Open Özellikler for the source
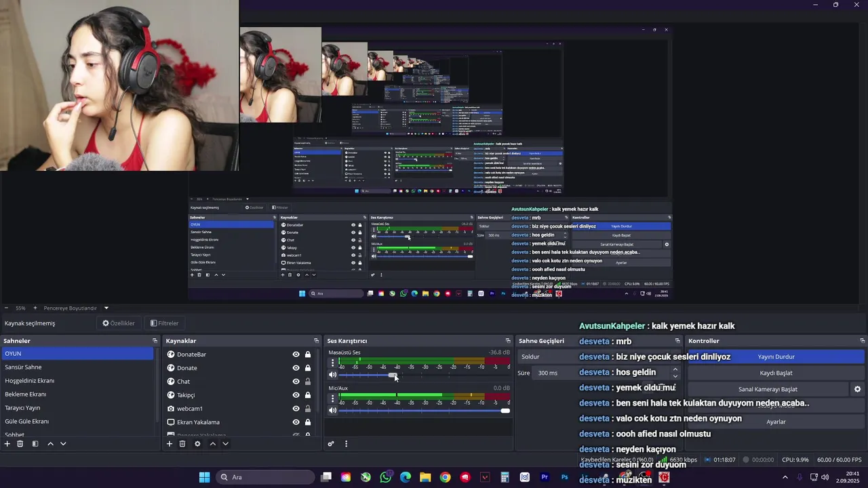 [x=119, y=323]
